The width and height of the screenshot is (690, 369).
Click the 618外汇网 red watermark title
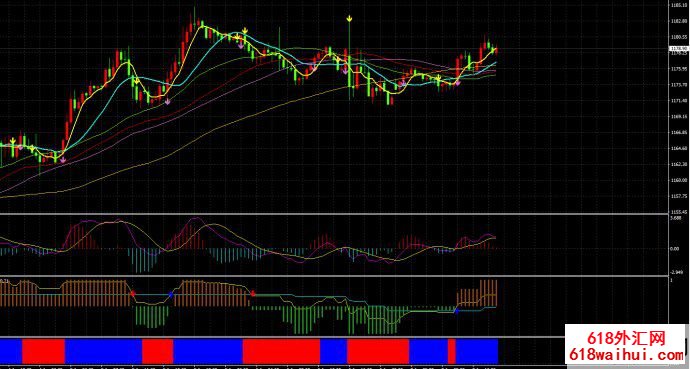[x=627, y=339]
